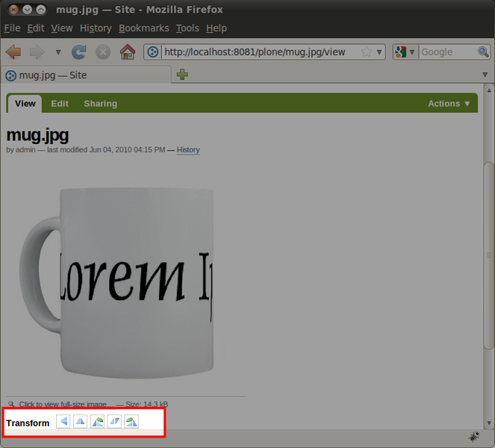Open the back/forward history dropdown arrow

pos(57,52)
